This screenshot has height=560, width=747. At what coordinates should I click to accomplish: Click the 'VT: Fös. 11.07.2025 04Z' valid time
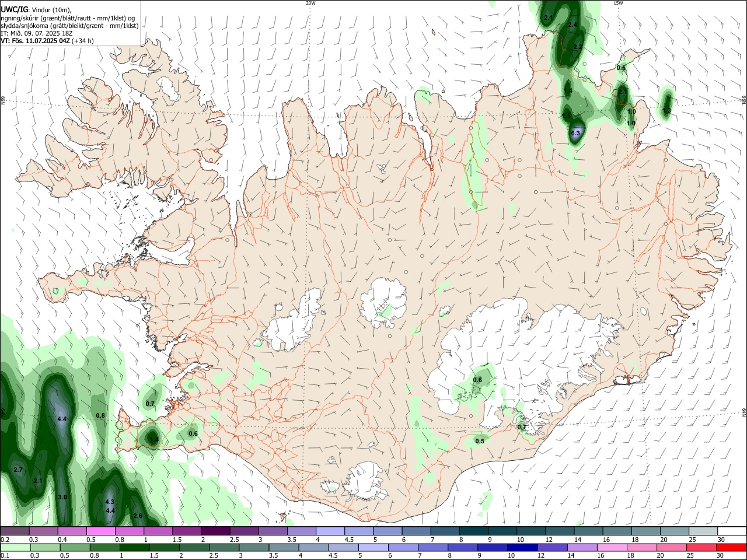pos(36,41)
